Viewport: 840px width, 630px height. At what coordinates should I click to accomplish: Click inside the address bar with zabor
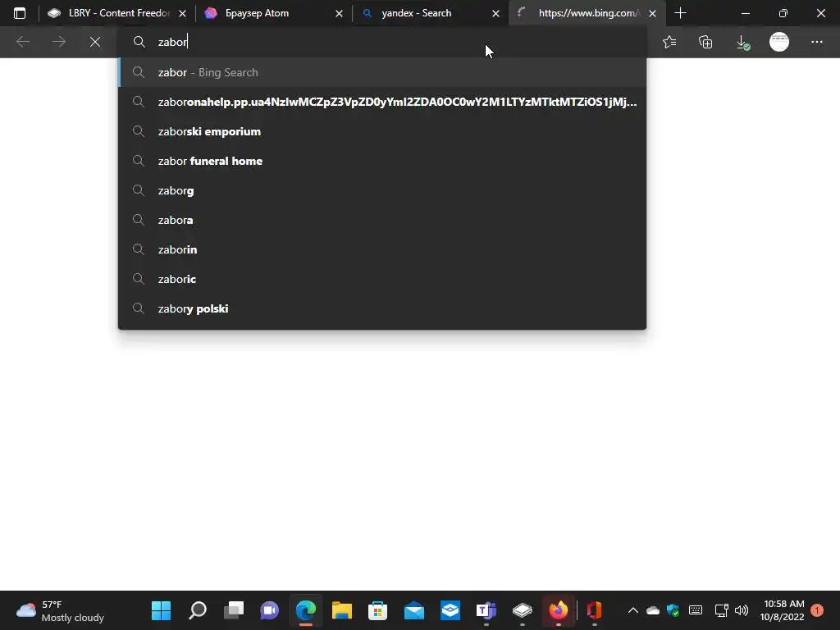[x=382, y=42]
